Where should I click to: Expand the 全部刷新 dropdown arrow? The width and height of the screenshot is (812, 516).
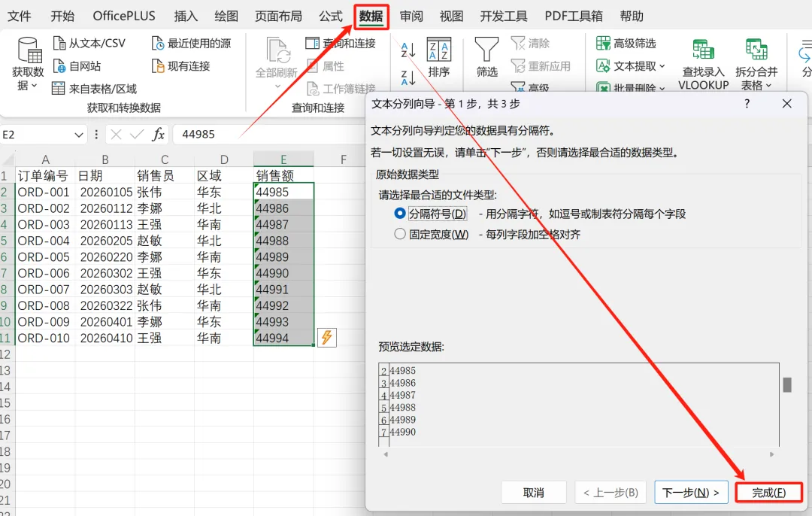point(277,86)
